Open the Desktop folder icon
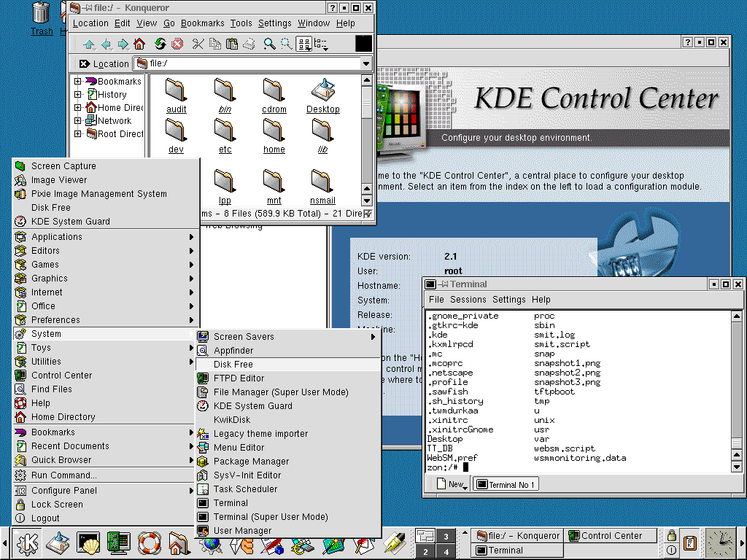 pyautogui.click(x=322, y=96)
